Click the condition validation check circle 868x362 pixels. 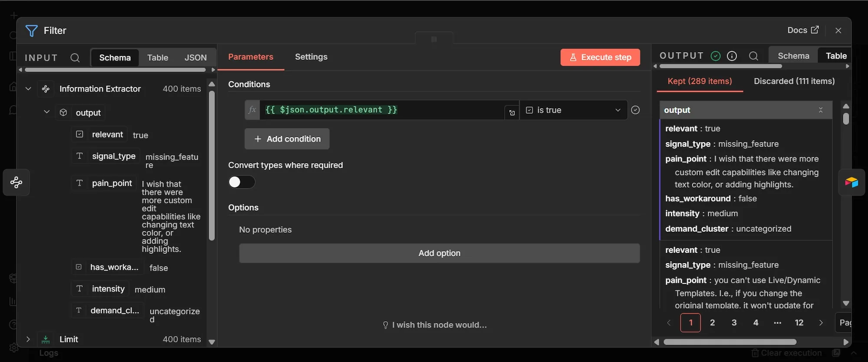tap(635, 110)
